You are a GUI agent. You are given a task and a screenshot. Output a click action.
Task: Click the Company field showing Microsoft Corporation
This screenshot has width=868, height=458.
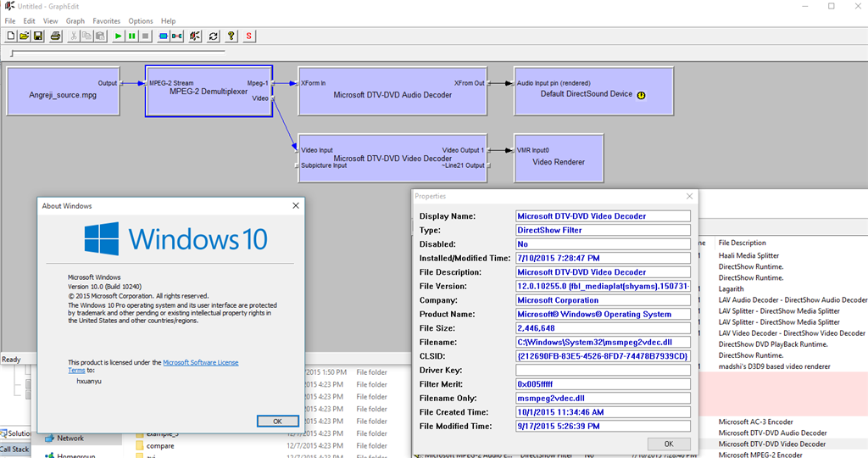(x=603, y=300)
